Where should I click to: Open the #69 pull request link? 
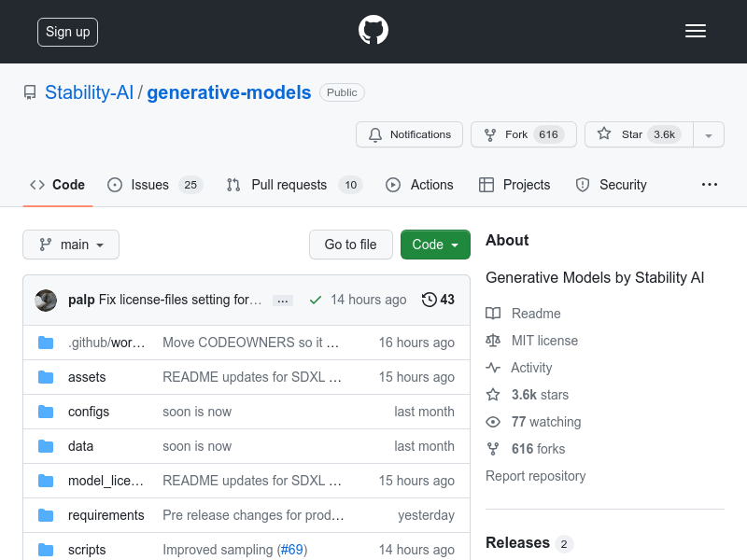[292, 550]
